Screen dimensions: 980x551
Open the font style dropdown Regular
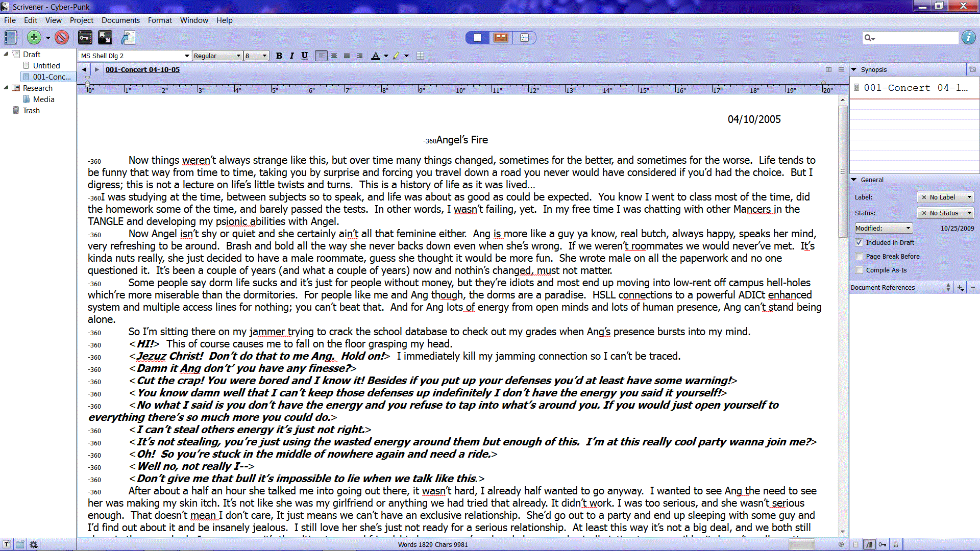217,56
